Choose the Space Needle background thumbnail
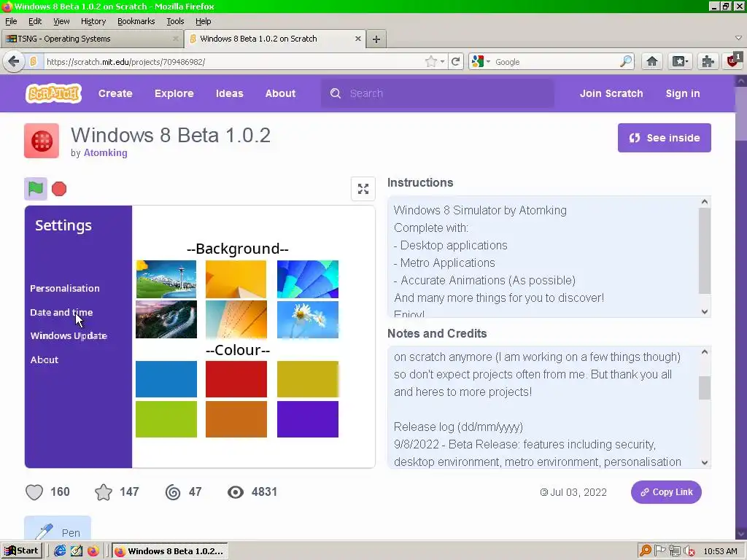 (166, 279)
